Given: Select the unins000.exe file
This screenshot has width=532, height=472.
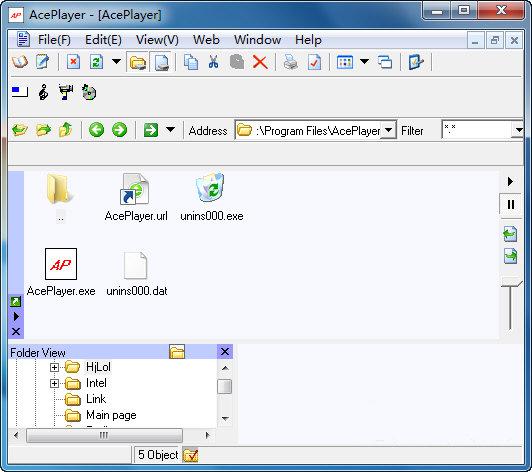Looking at the screenshot, I should (x=212, y=197).
